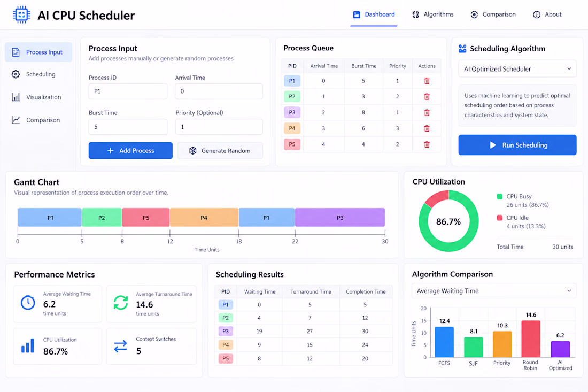The width and height of the screenshot is (588, 392).
Task: Click the AI Optimized bar in the chart
Action: point(560,349)
